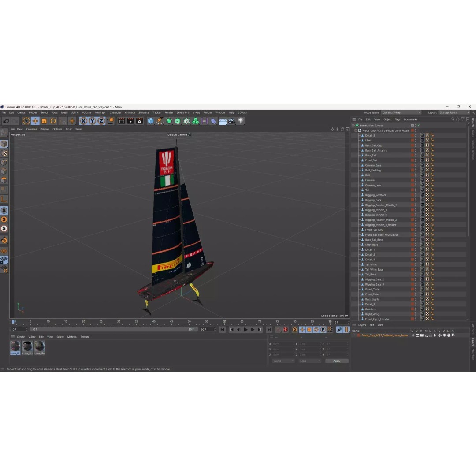Activate the Rotate tool
476x476 pixels.
(53, 121)
